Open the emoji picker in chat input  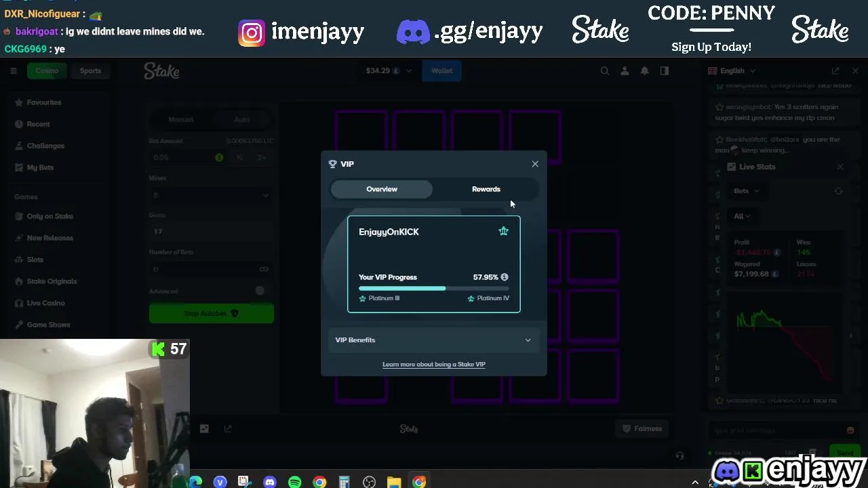tap(850, 430)
